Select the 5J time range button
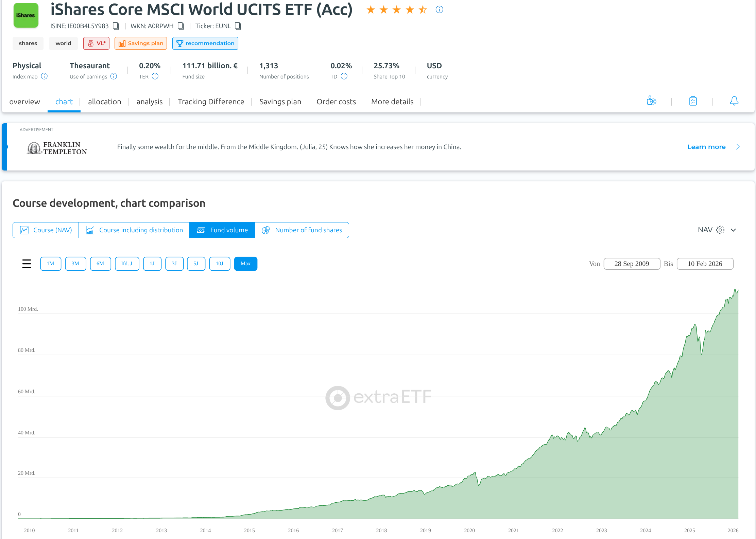The image size is (756, 539). [x=196, y=264]
